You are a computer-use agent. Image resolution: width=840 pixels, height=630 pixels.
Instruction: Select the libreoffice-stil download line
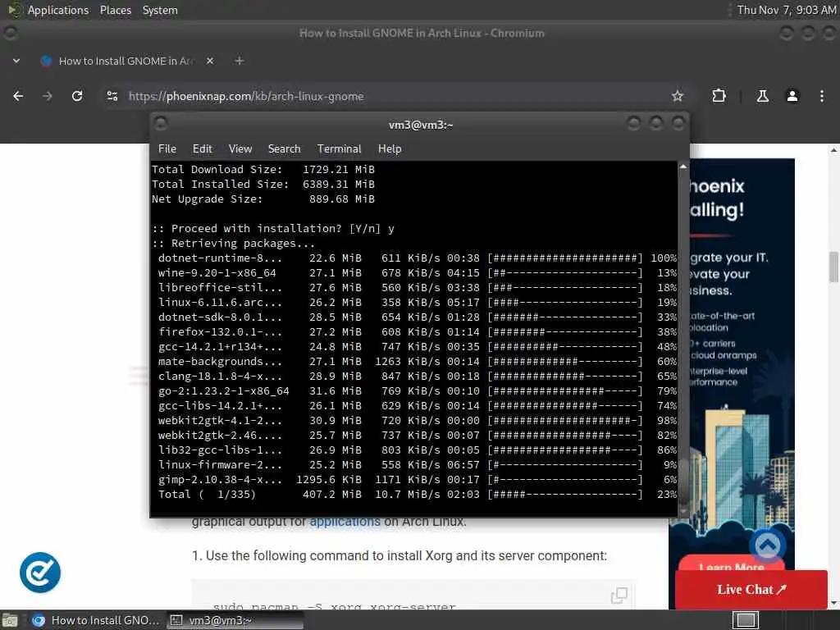pyautogui.click(x=413, y=288)
